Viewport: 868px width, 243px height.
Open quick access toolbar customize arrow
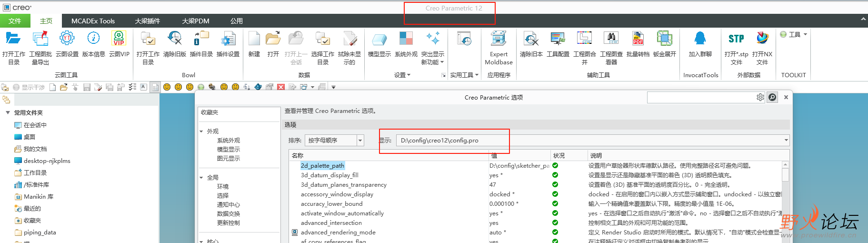tap(333, 87)
